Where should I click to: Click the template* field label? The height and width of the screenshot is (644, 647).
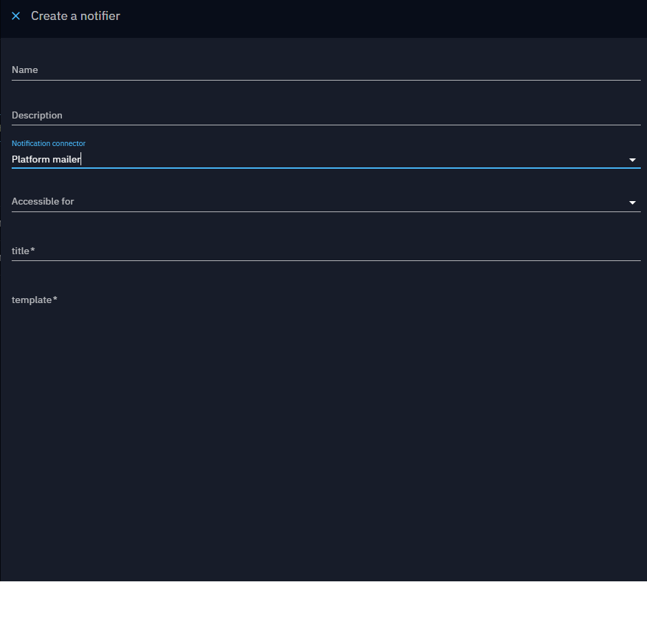click(x=34, y=300)
